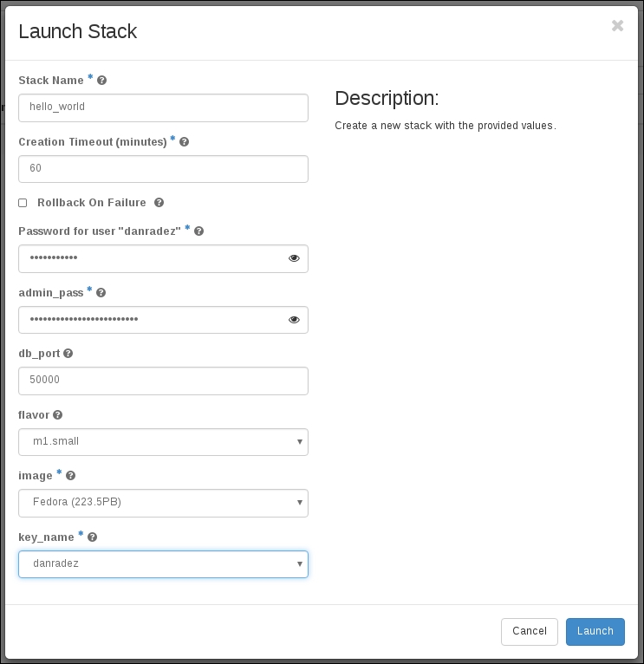The image size is (644, 664).
Task: Reveal the danradez user password with eye icon
Action: click(x=294, y=258)
